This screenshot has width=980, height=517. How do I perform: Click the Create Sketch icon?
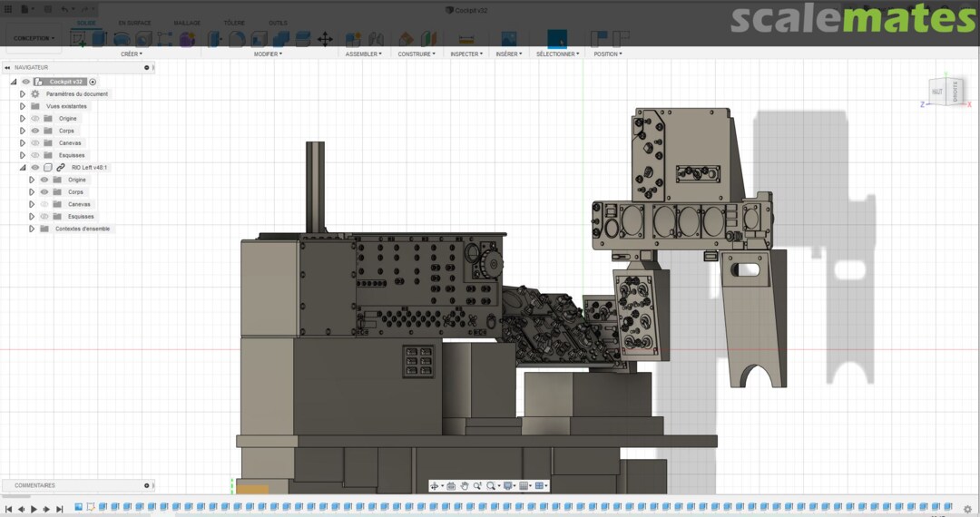[x=79, y=39]
